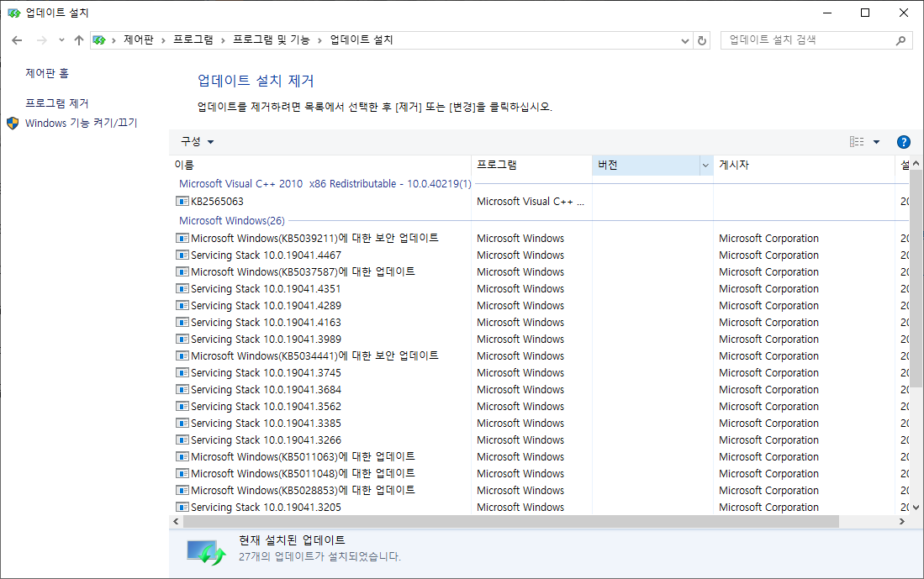Screen dimensions: 924x579
Task: Refresh the installed updates list
Action: point(702,40)
